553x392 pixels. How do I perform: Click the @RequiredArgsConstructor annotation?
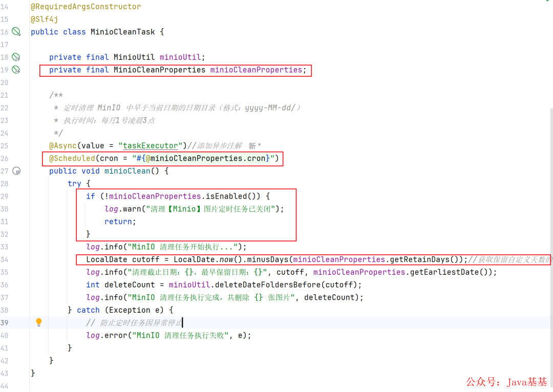click(x=86, y=6)
